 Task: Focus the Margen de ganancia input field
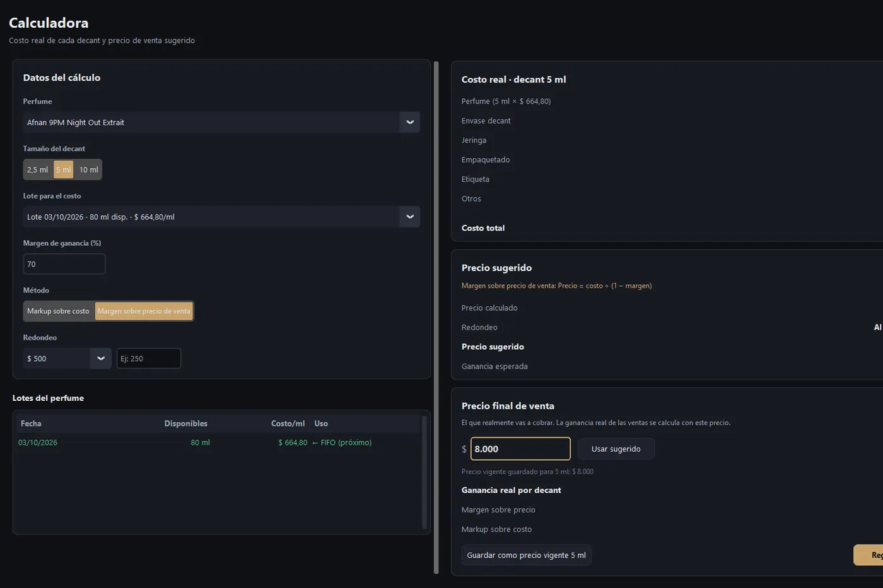point(64,264)
